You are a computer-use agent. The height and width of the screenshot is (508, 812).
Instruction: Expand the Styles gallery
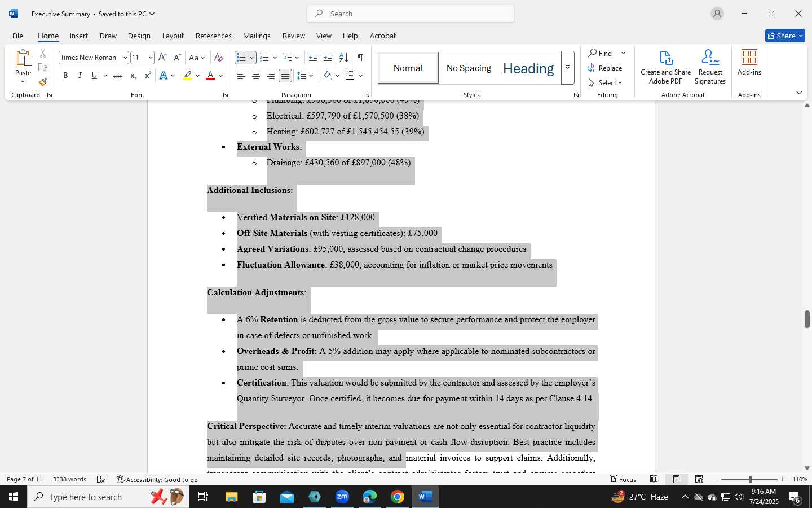[x=568, y=68]
